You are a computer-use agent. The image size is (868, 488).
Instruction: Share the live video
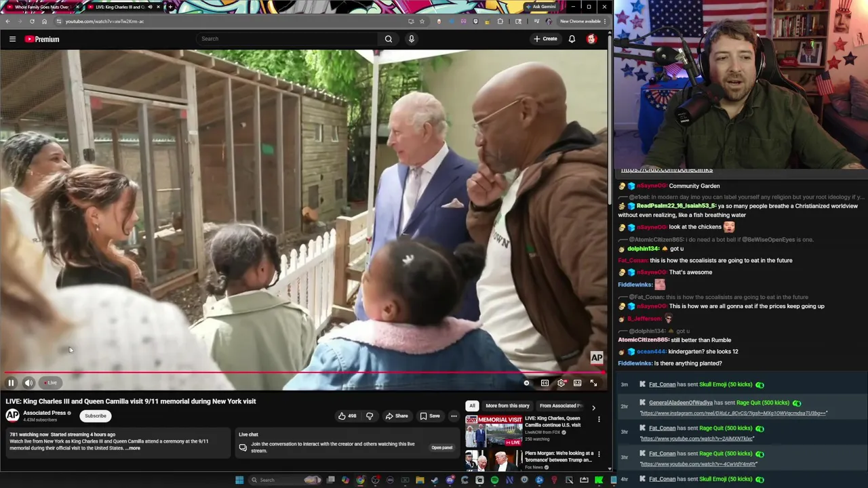pos(397,416)
